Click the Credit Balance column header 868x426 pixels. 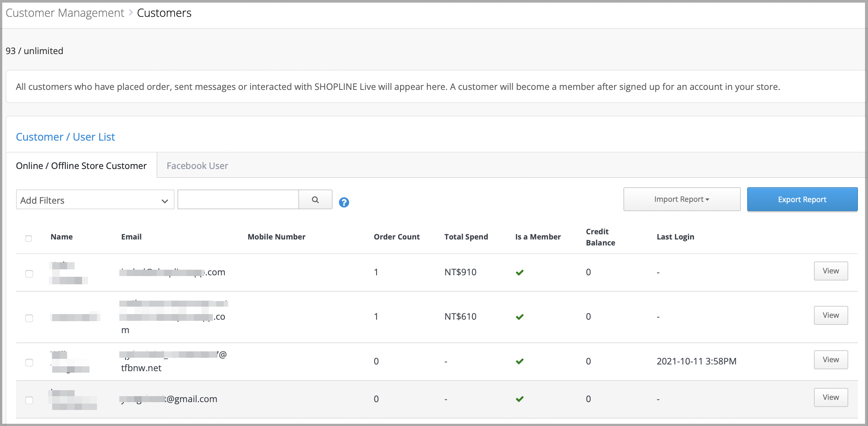click(600, 237)
